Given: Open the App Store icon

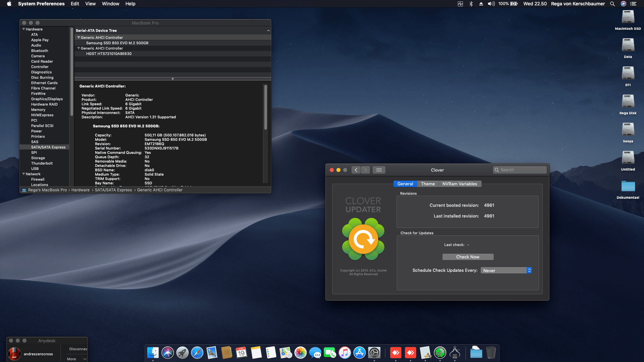Looking at the screenshot, I should (x=359, y=353).
